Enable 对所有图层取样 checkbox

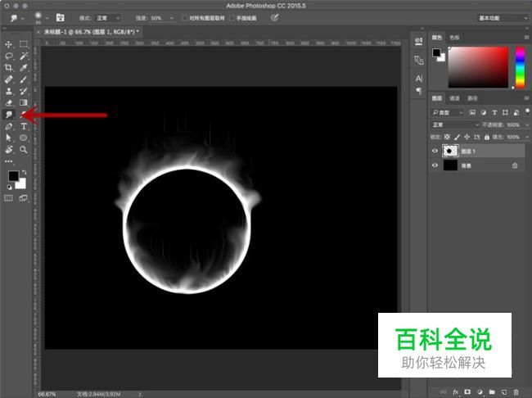point(185,17)
